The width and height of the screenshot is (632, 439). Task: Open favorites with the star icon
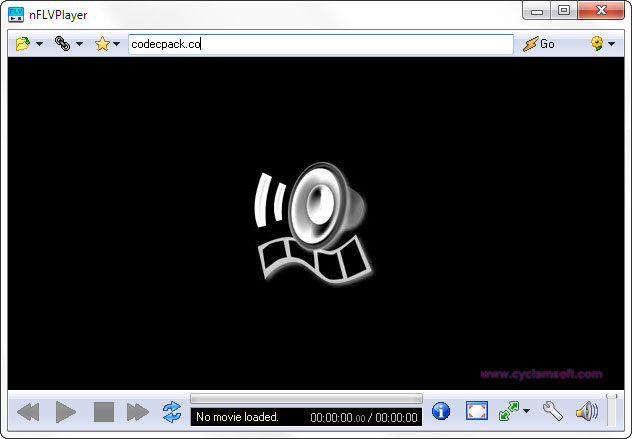(102, 44)
